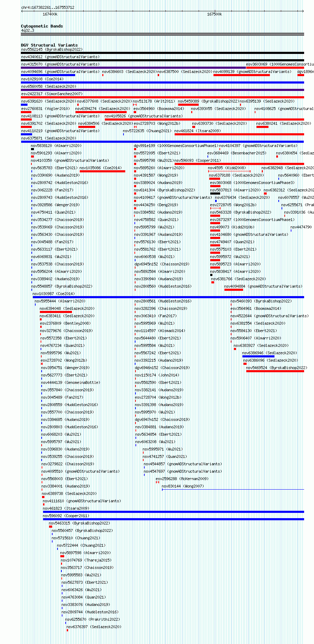
Task: Click the nsv1029108 (Coe2014) label
Action: [x=42, y=79]
